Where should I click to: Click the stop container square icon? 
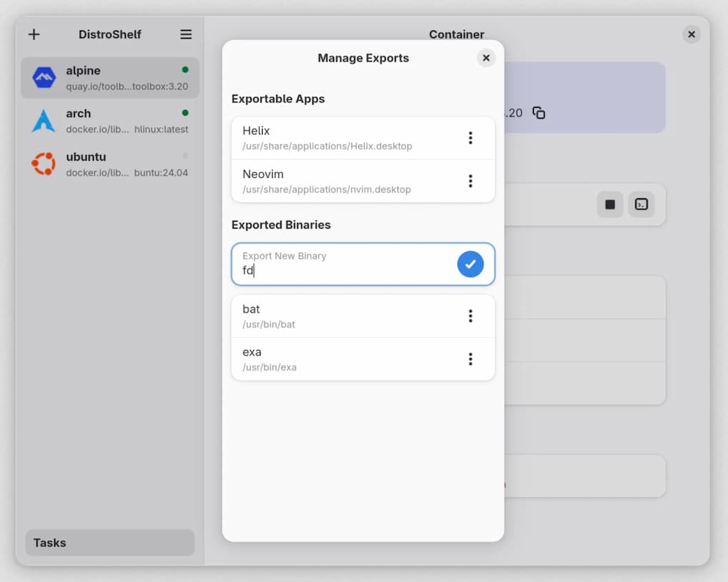click(610, 204)
